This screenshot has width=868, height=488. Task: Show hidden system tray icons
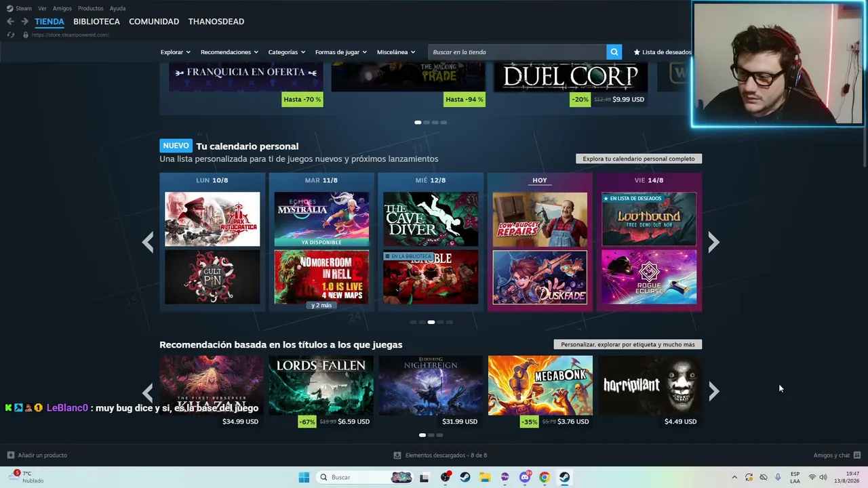pyautogui.click(x=734, y=477)
